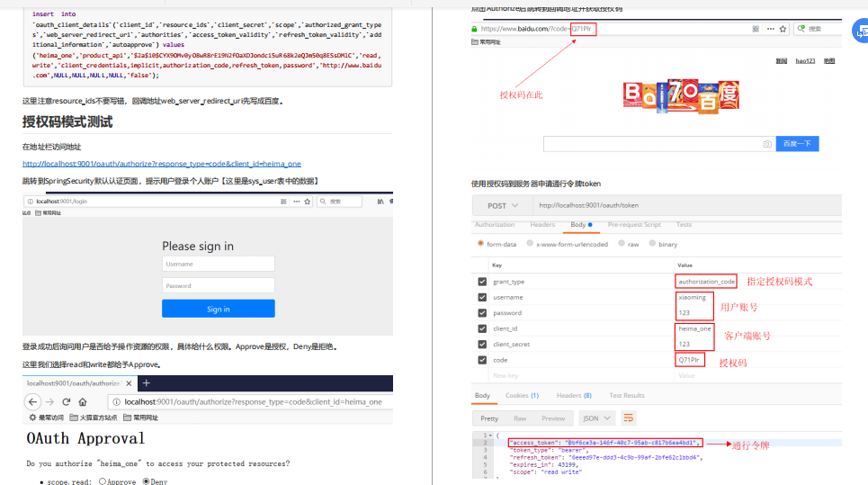This screenshot has width=868, height=485.
Task: Click the floating blue translate icon at the right edge
Action: coord(861,31)
